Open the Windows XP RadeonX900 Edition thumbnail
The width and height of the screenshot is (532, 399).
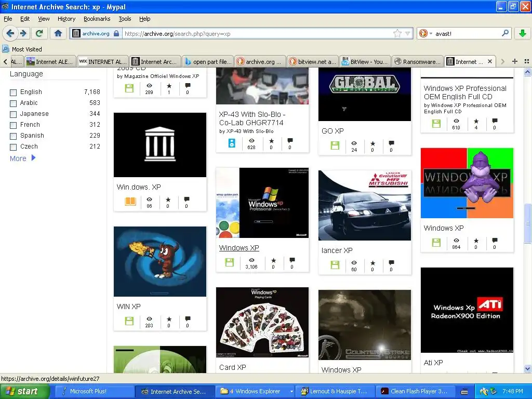coord(467,310)
